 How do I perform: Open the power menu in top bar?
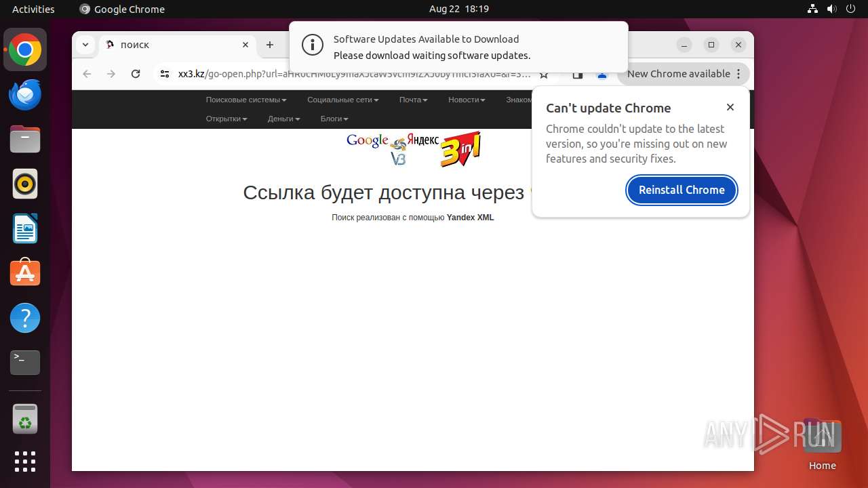click(851, 9)
